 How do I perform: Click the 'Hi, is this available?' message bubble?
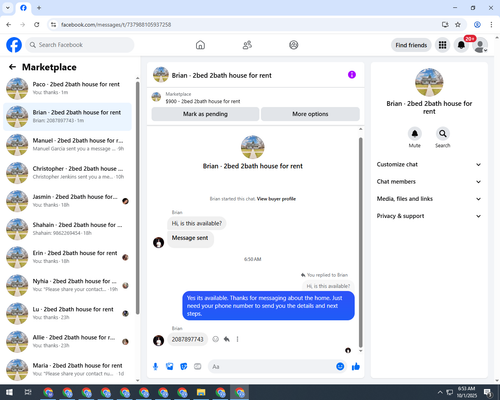[197, 223]
